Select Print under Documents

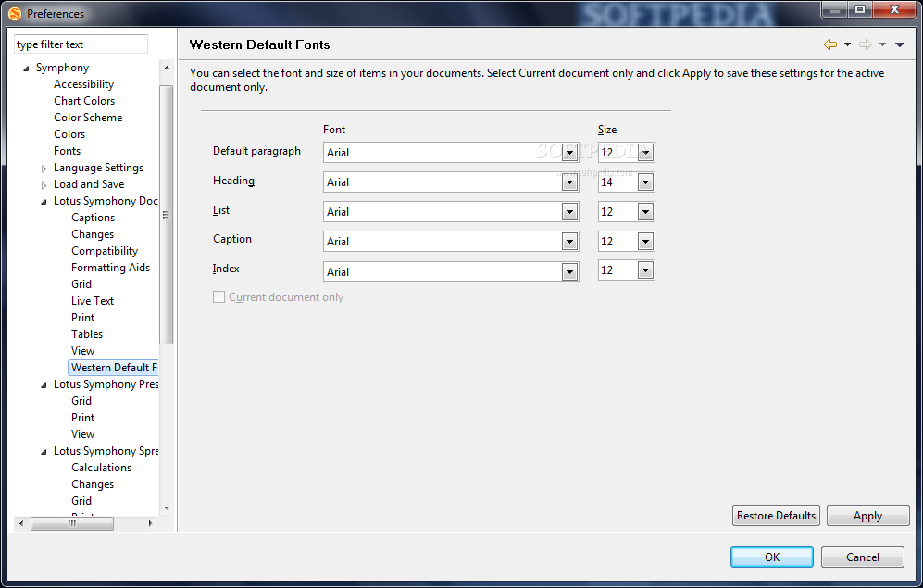[x=82, y=318]
